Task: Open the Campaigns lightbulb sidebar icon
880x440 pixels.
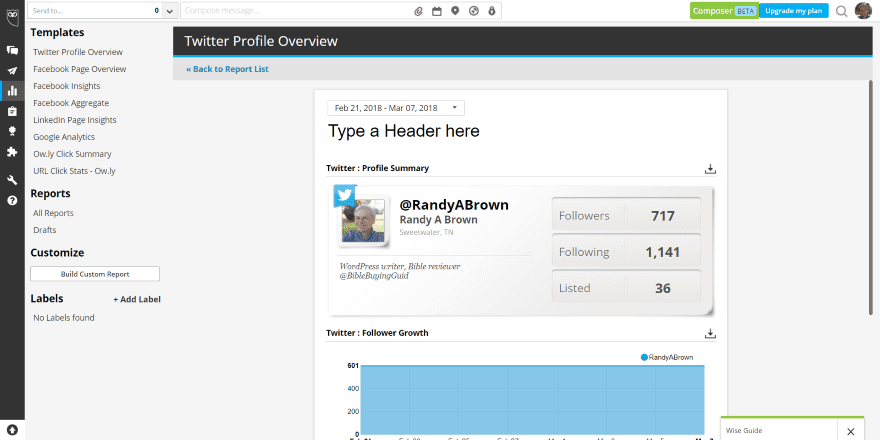Action: tap(12, 131)
